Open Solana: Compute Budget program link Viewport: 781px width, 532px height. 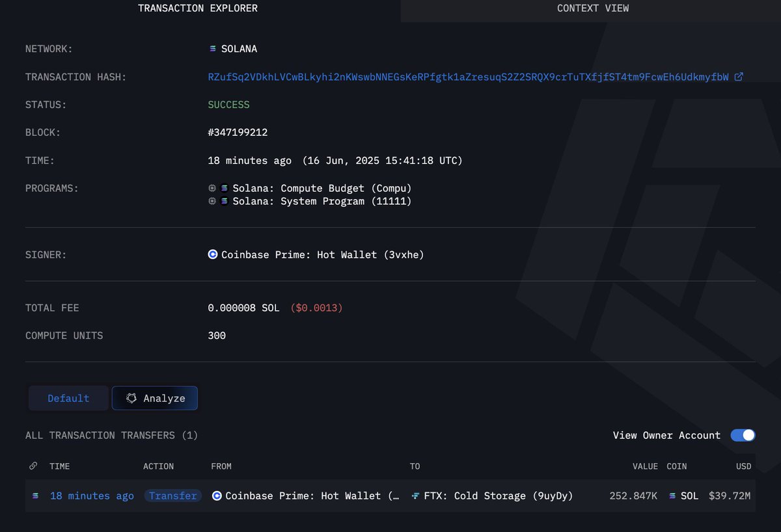322,188
